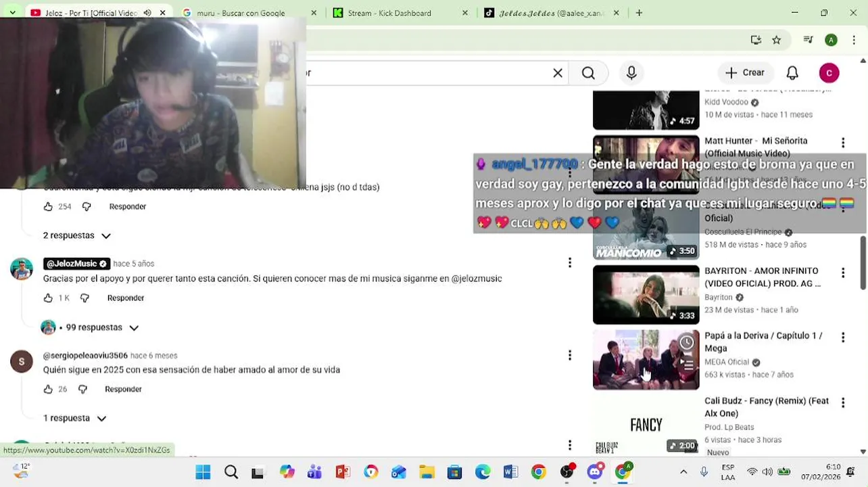Viewport: 868px width, 487px height.
Task: Start voice search with microphone icon
Action: coord(631,73)
